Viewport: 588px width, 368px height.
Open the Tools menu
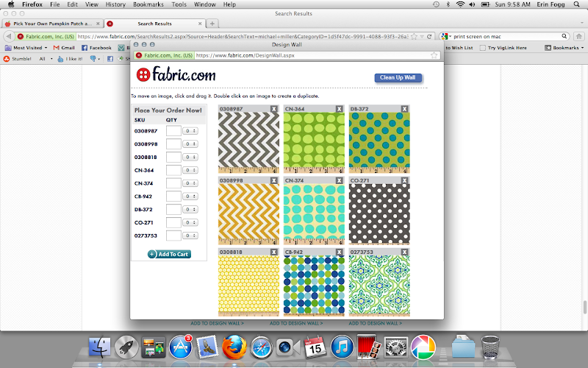click(x=179, y=4)
